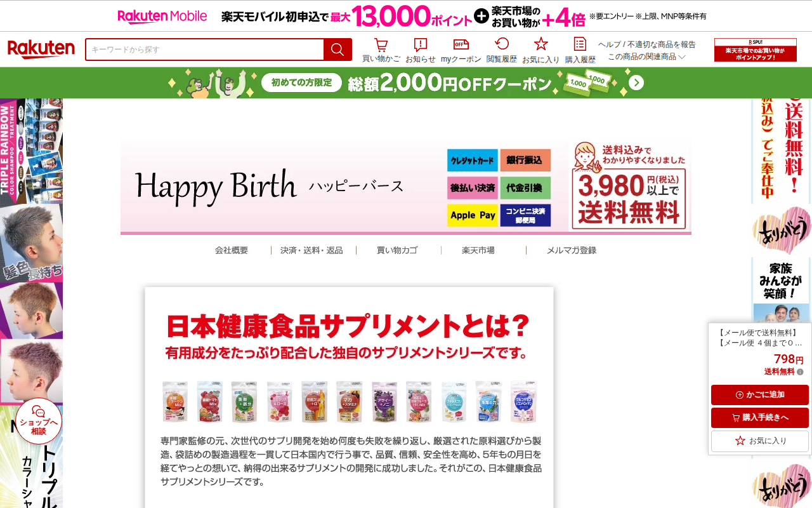Click the free shipping info icon
The width and height of the screenshot is (812, 508).
[800, 372]
